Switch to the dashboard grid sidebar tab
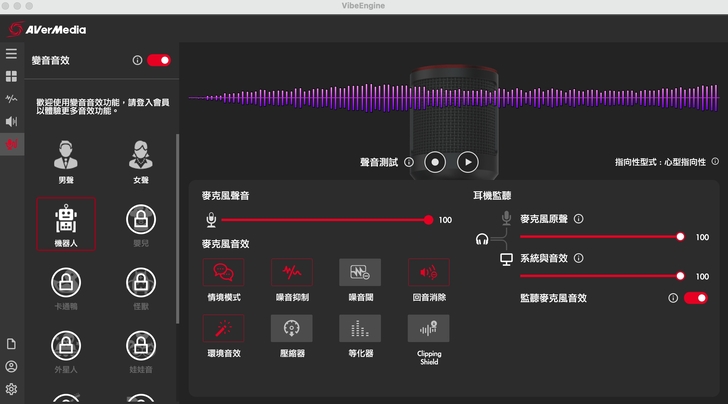This screenshot has width=728, height=404. (x=12, y=76)
